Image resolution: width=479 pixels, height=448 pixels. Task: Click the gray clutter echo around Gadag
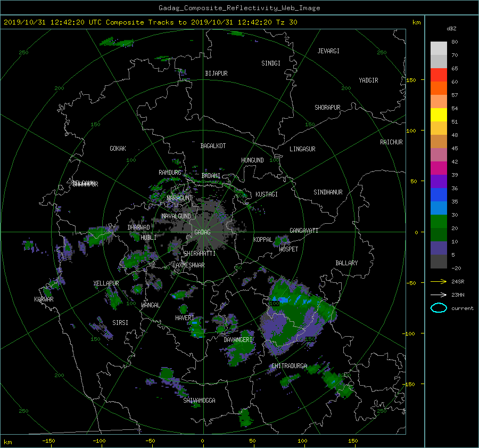pos(206,228)
